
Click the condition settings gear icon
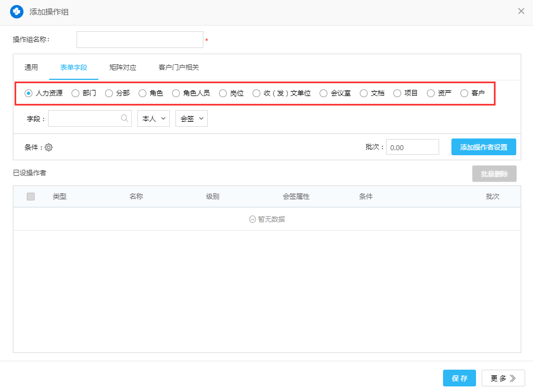[49, 147]
